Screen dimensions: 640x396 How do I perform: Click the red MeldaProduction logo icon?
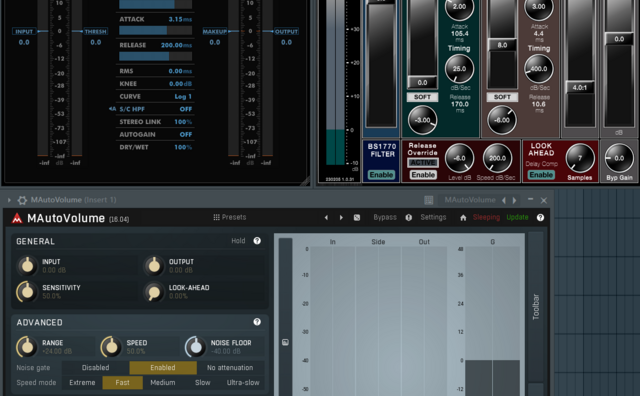pyautogui.click(x=17, y=218)
